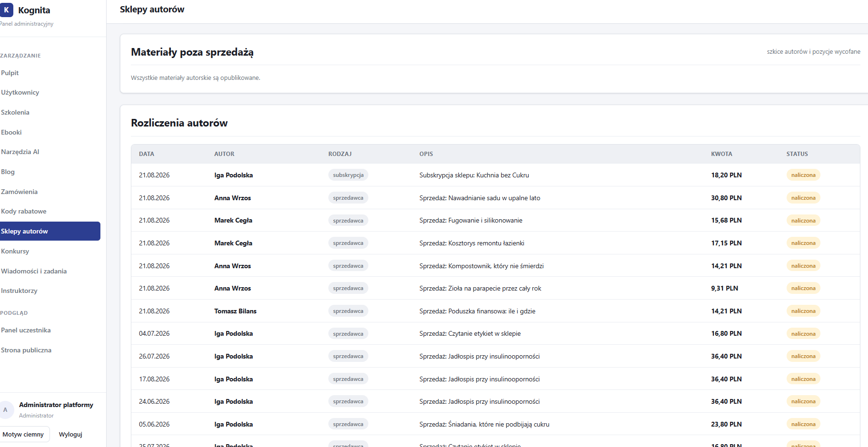
Task: Click the date 04.07.2026
Action: click(x=154, y=333)
